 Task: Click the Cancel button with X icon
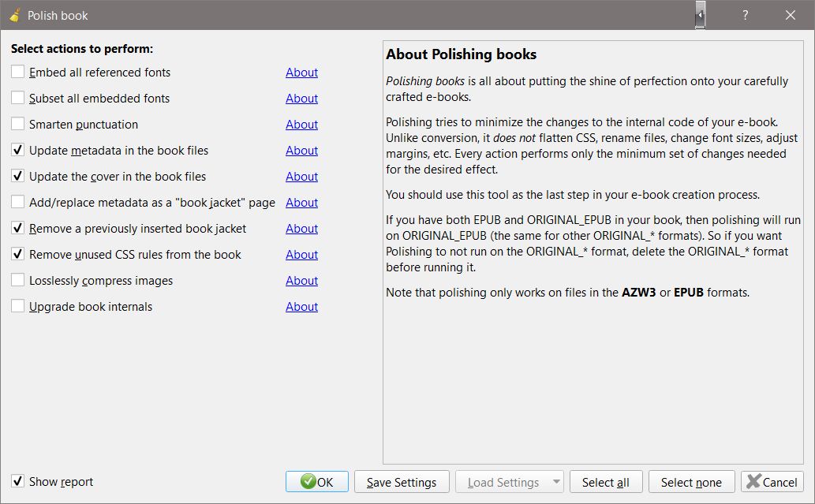(x=772, y=482)
